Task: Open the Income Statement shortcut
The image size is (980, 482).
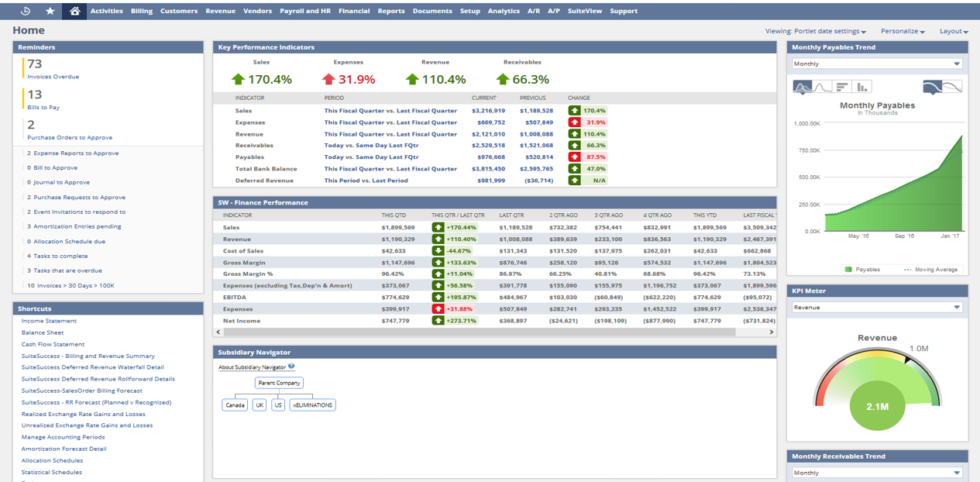Action: click(x=49, y=321)
